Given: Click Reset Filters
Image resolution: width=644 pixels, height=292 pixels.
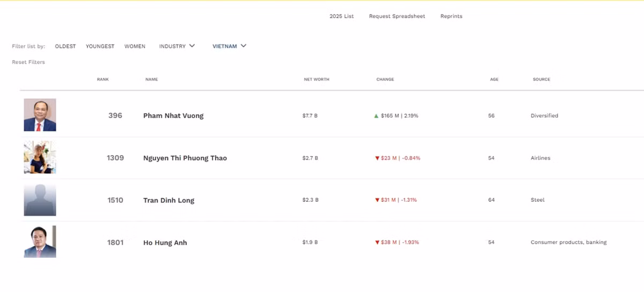Looking at the screenshot, I should [x=28, y=62].
